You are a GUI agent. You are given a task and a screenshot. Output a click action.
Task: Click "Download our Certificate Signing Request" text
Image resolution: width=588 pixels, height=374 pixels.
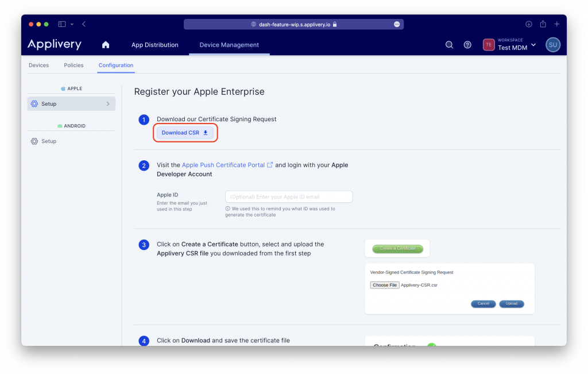click(x=216, y=119)
